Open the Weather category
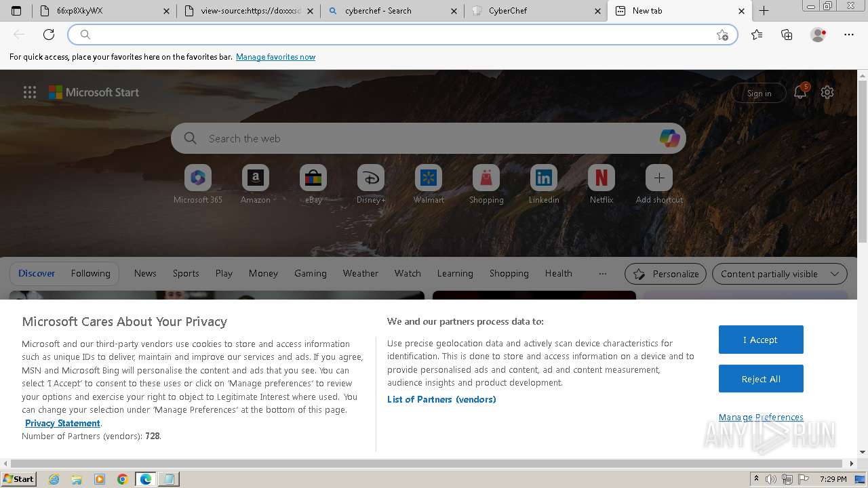 [x=361, y=273]
